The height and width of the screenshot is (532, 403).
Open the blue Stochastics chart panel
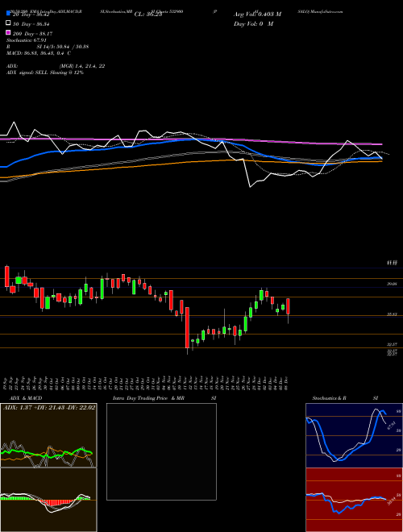pyautogui.click(x=354, y=435)
